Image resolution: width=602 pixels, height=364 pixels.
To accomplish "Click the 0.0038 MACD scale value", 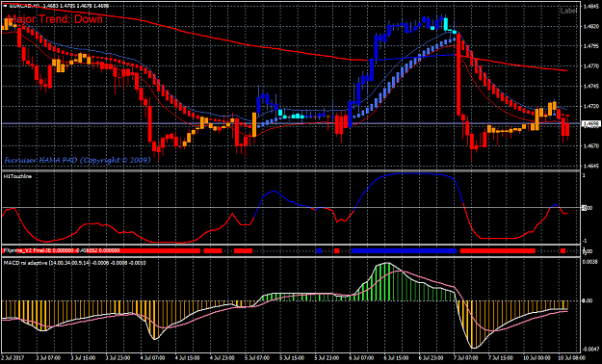I will (x=590, y=262).
